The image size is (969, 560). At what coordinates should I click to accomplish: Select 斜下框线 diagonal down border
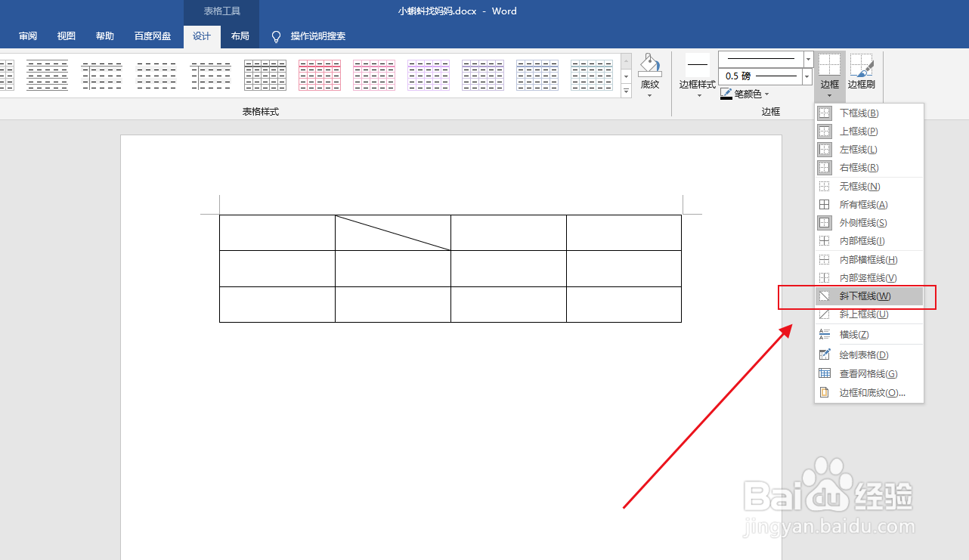[869, 296]
